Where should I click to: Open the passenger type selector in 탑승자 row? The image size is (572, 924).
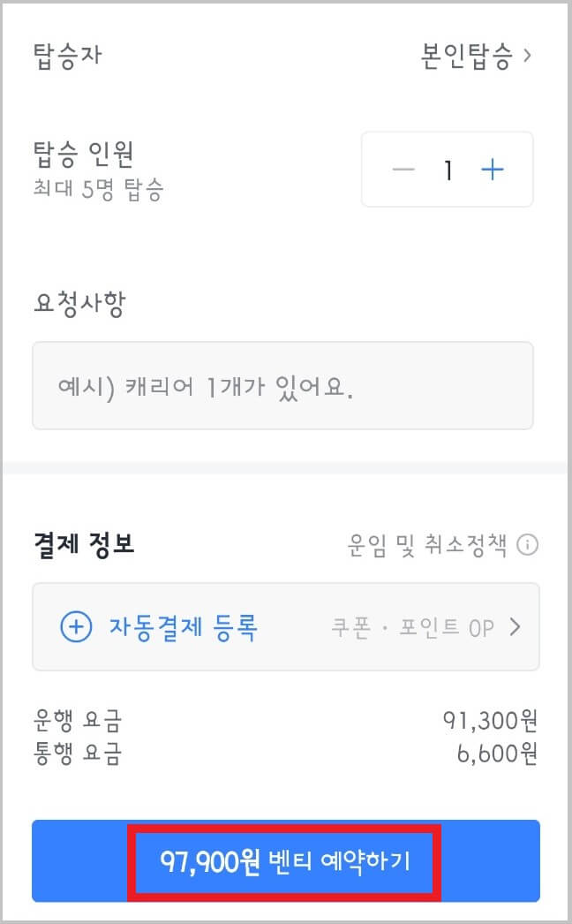coord(468,55)
